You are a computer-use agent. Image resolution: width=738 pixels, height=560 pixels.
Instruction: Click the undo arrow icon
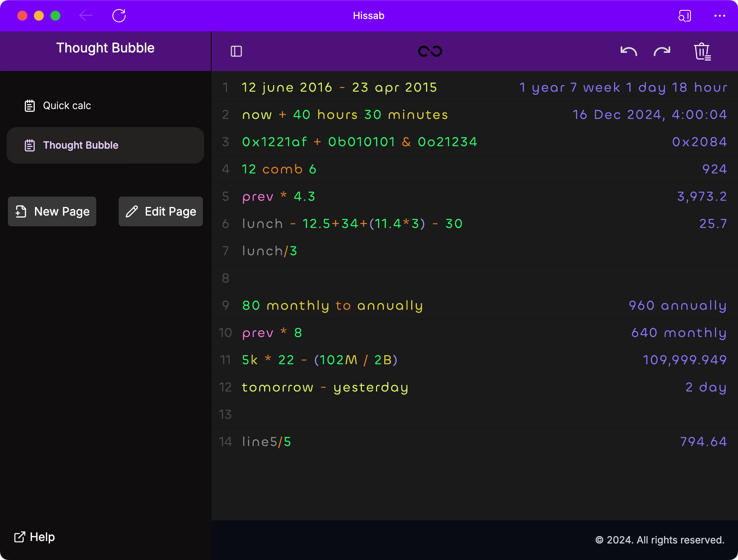tap(628, 51)
